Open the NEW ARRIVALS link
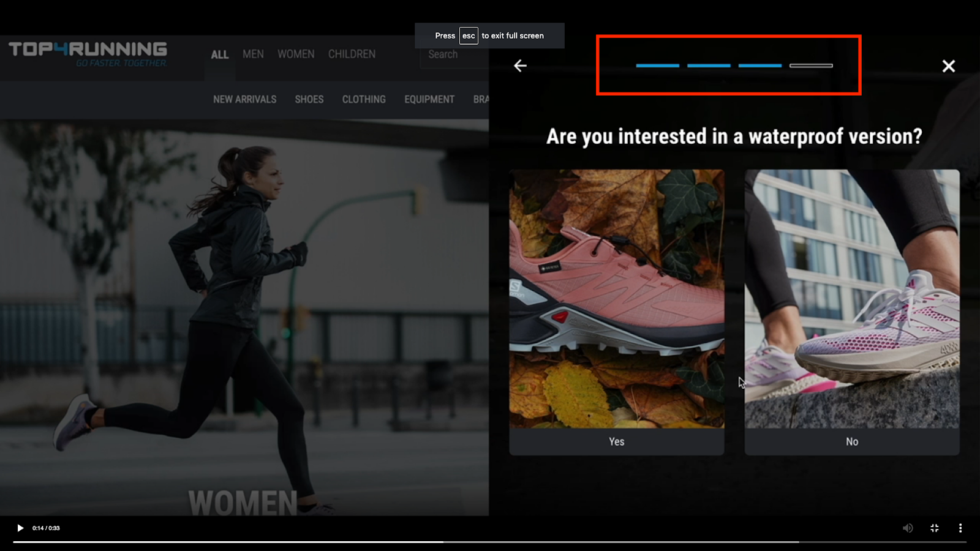Viewport: 980px width, 551px height. coord(244,99)
